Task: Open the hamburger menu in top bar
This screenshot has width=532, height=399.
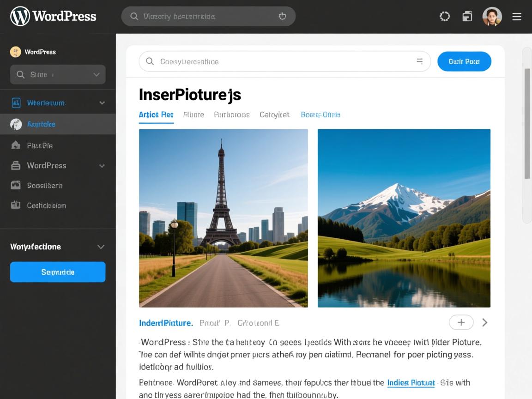Action: (517, 17)
